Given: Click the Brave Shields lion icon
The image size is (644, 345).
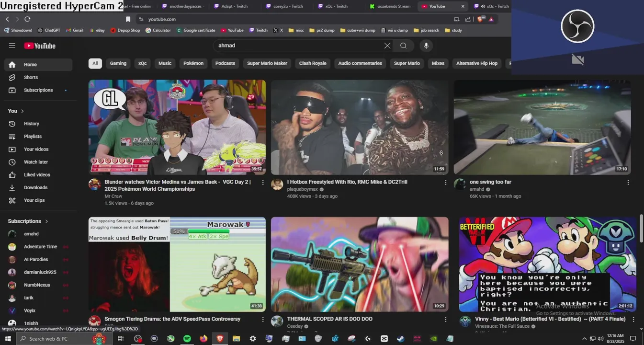Looking at the screenshot, I should (x=480, y=19).
